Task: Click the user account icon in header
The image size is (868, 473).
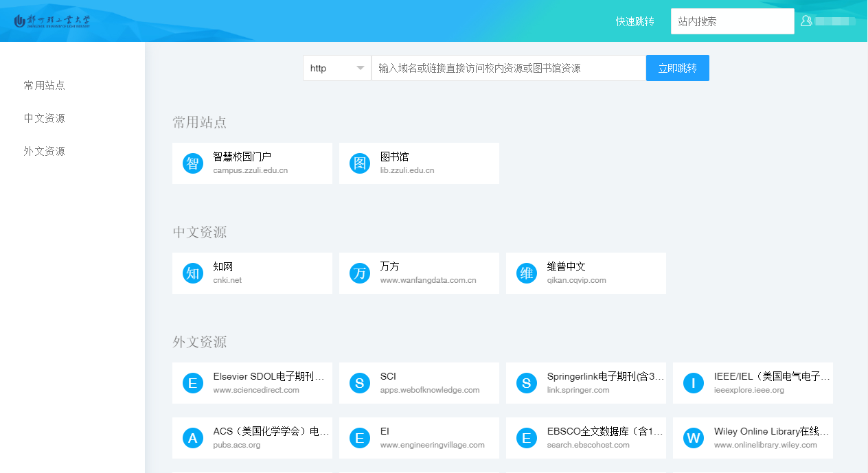Action: pyautogui.click(x=806, y=21)
